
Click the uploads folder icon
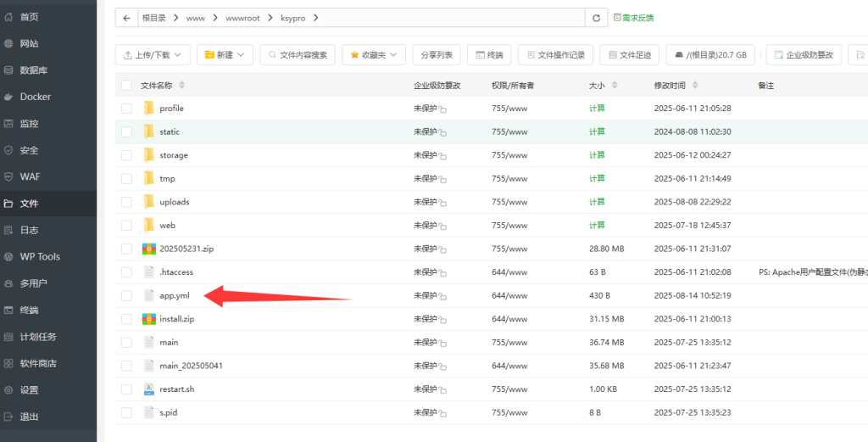pyautogui.click(x=149, y=202)
